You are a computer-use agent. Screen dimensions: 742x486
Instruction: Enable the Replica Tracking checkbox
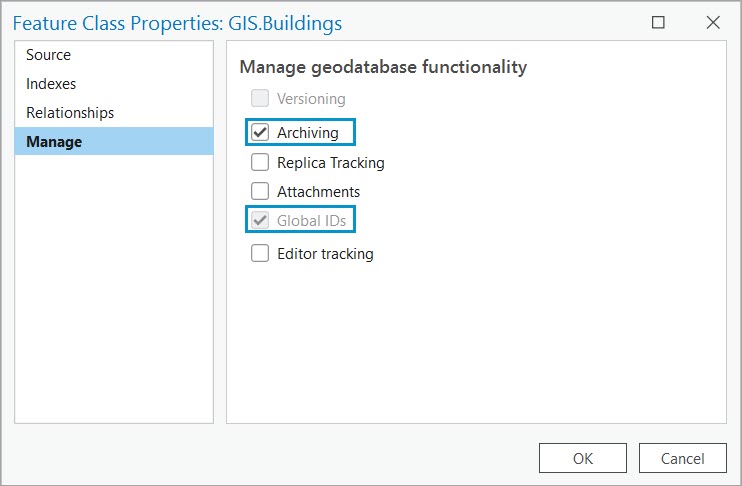click(260, 162)
